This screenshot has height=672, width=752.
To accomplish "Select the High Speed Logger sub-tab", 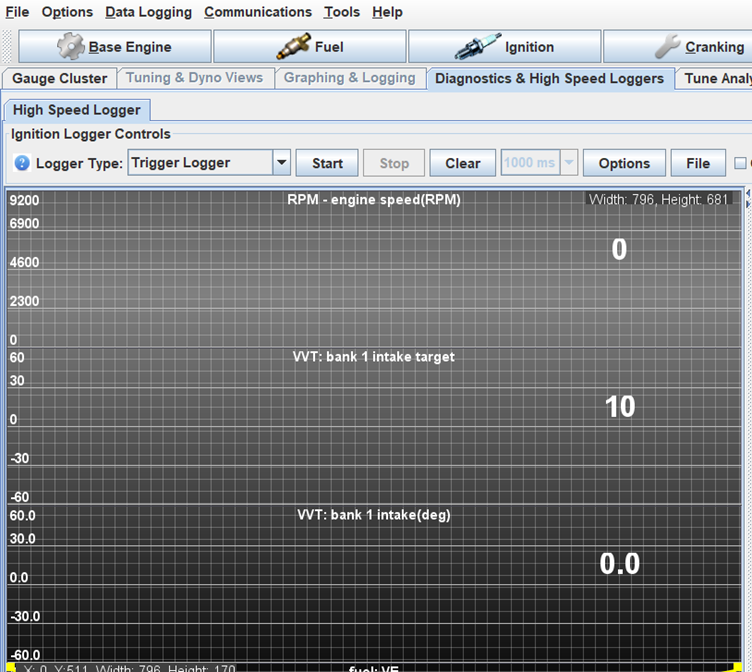I will click(77, 110).
